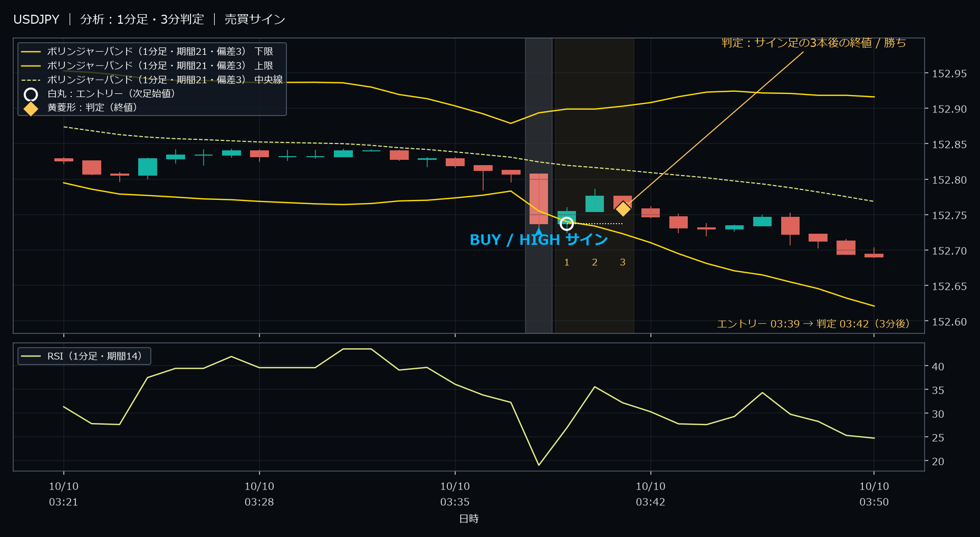Image resolution: width=980 pixels, height=537 pixels.
Task: Click the white circle entry marker on the chart
Action: [566, 224]
